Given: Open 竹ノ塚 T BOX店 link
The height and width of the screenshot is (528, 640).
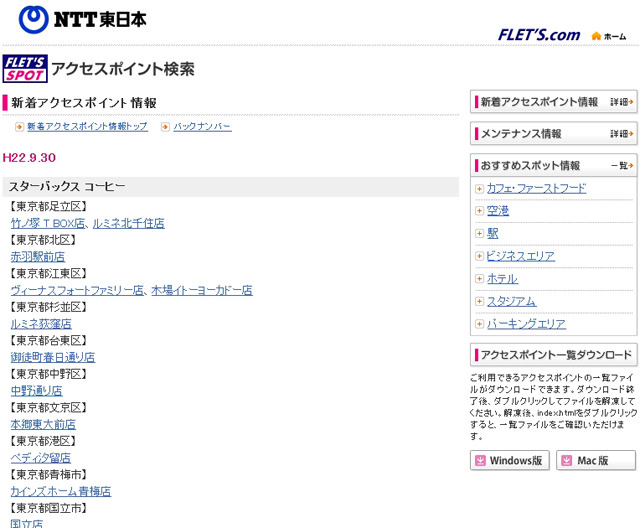Looking at the screenshot, I should tap(48, 223).
